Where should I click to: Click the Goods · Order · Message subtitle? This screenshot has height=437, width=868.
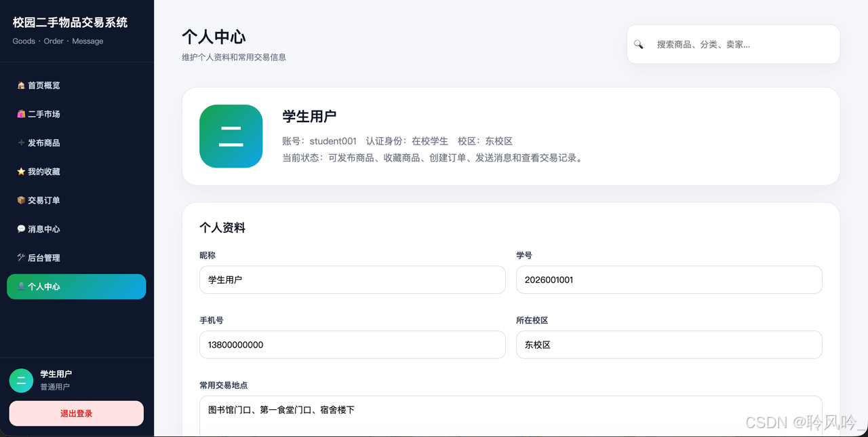pos(58,41)
